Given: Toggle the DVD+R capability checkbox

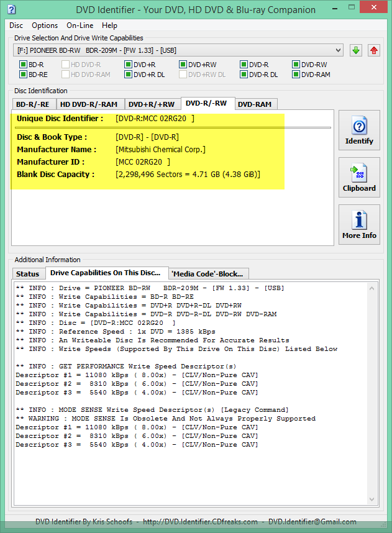Looking at the screenshot, I should coord(128,65).
